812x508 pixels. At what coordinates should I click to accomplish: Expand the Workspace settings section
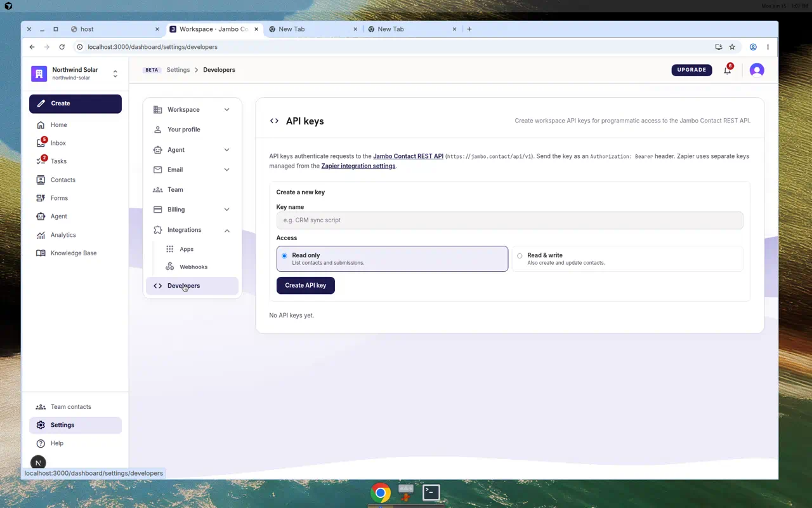[192, 110]
